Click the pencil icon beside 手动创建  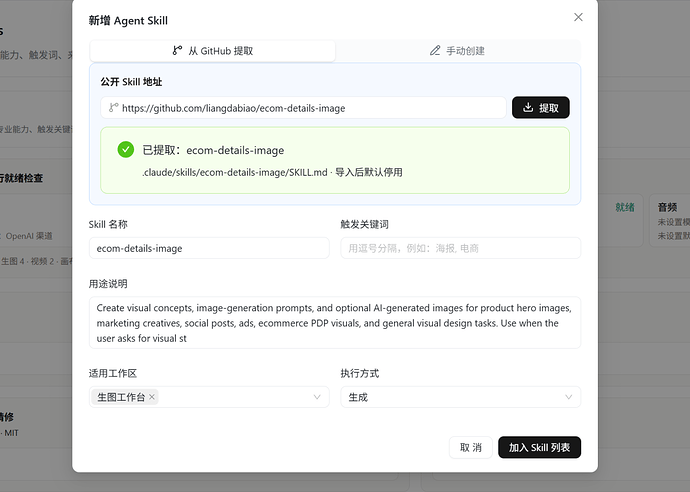(x=435, y=51)
